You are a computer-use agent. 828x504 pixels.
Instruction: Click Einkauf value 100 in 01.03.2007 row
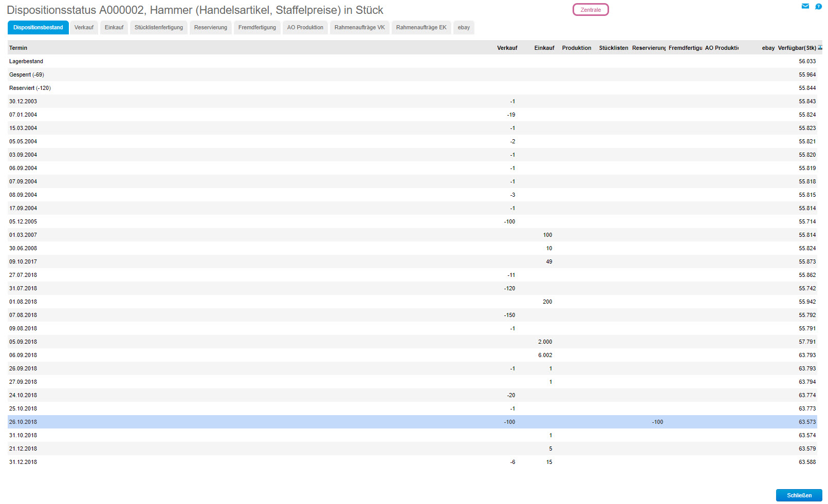(x=547, y=235)
